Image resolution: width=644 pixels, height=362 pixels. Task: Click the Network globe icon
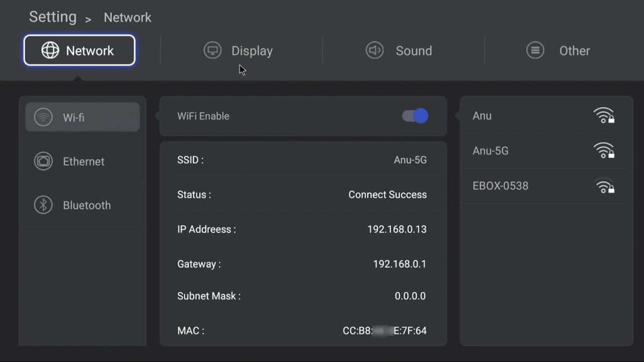pyautogui.click(x=50, y=50)
